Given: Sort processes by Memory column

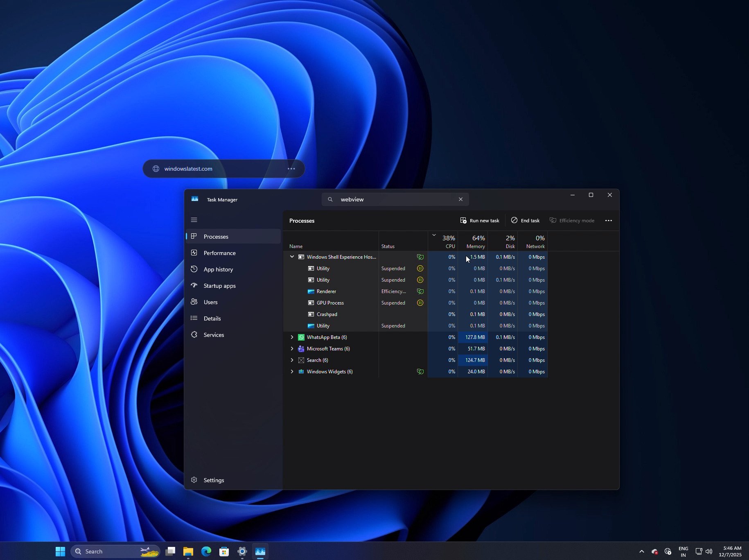Looking at the screenshot, I should point(475,242).
